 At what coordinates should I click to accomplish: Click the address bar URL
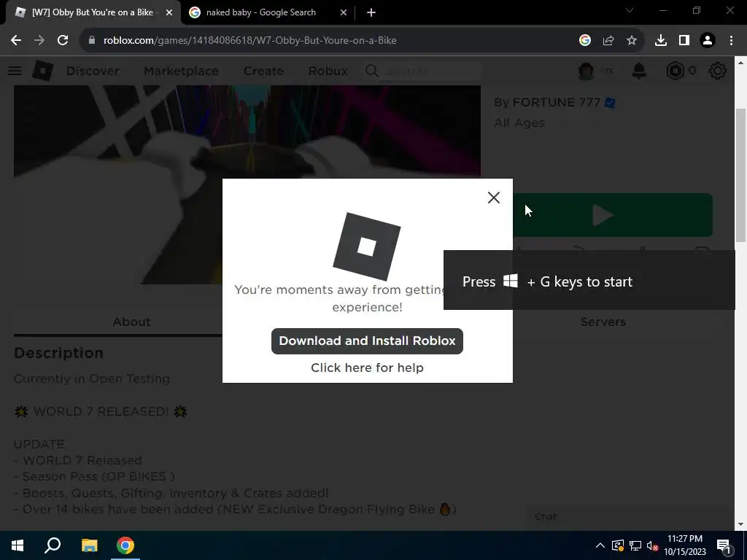pyautogui.click(x=250, y=41)
